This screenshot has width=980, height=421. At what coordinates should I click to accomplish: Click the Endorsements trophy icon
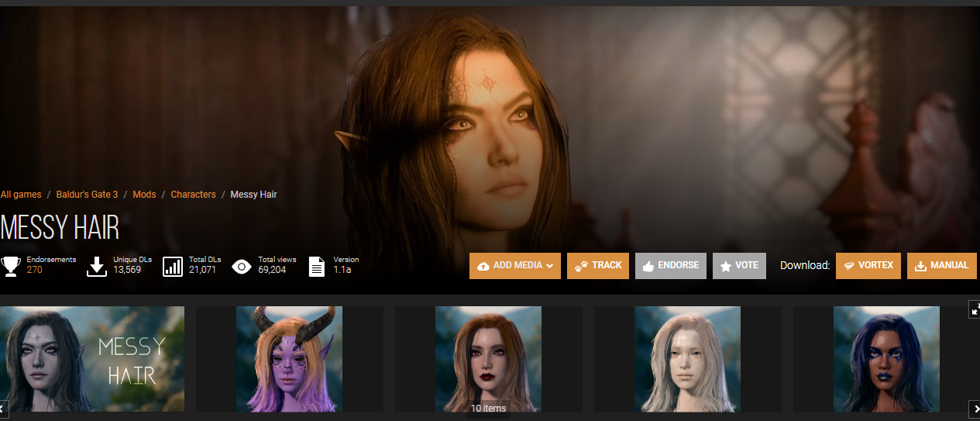[11, 267]
